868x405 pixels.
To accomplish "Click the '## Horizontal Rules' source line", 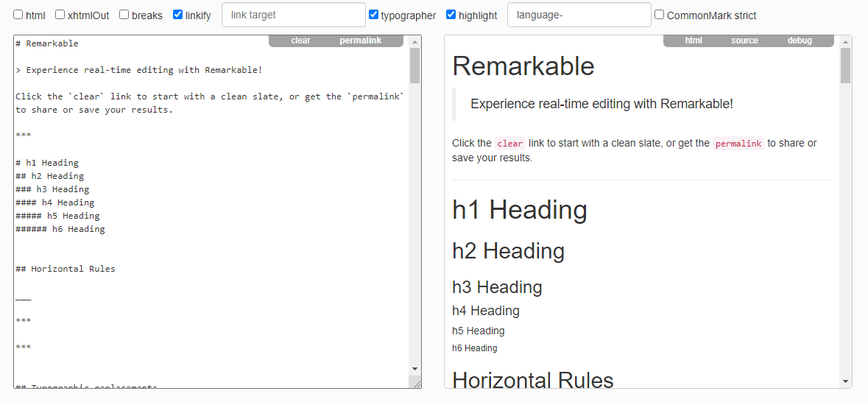I will click(x=66, y=269).
